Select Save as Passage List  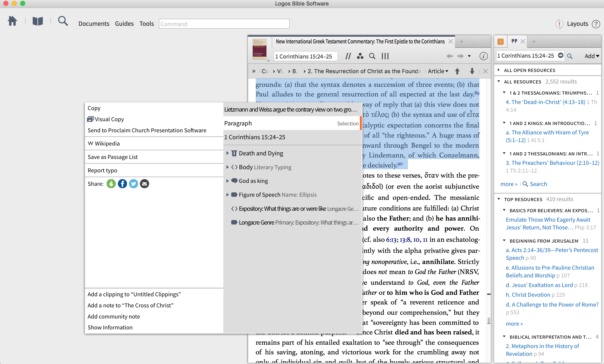point(112,157)
